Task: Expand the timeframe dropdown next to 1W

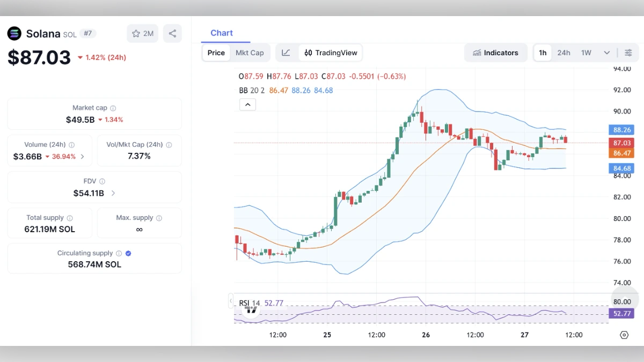Action: (606, 53)
